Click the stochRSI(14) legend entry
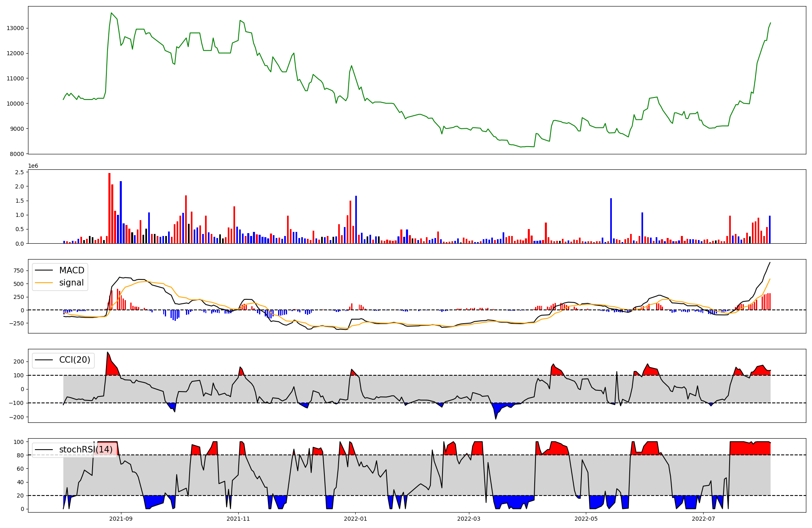812x528 pixels. (x=86, y=450)
